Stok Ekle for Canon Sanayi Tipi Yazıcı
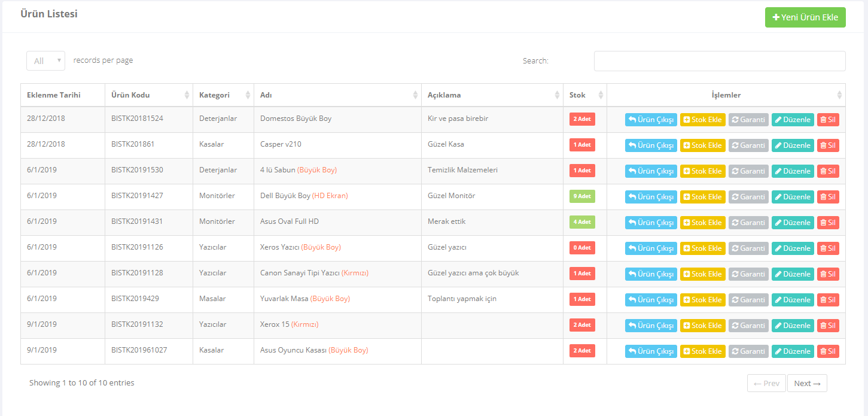The height and width of the screenshot is (416, 868). [702, 274]
